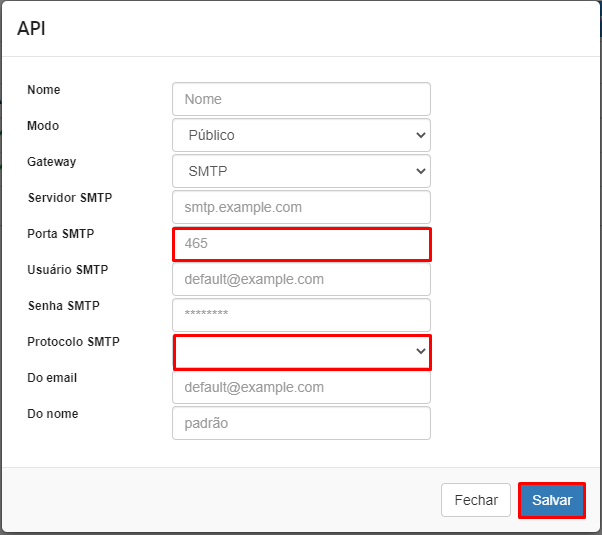Click the Gateway label text
The width and height of the screenshot is (602, 535).
pos(51,162)
